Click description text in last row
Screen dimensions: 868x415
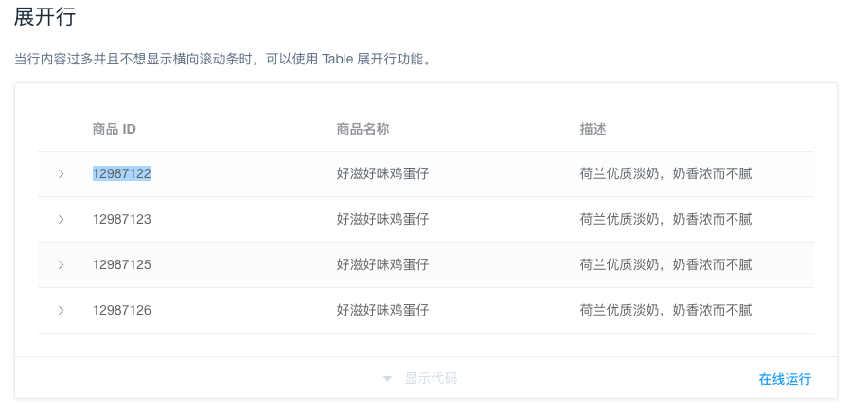click(x=665, y=311)
